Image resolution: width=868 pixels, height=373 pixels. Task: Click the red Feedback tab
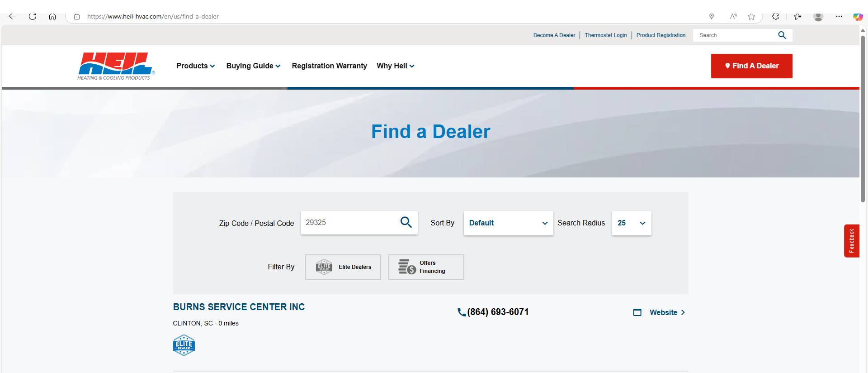(852, 241)
